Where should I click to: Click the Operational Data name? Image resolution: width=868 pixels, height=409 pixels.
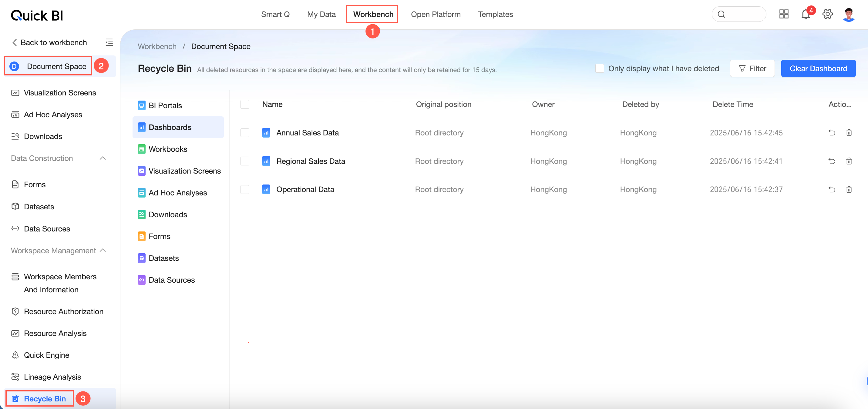point(305,190)
